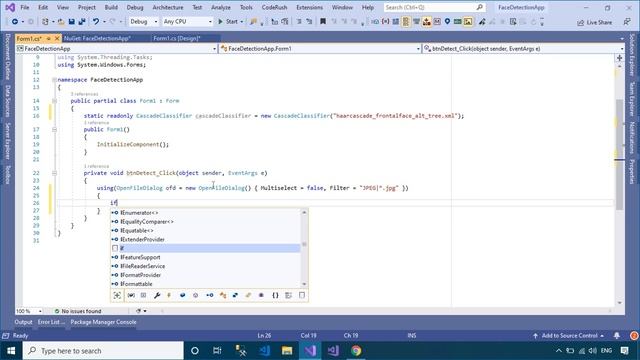Toggle the Namespaces braces filter

276,295
